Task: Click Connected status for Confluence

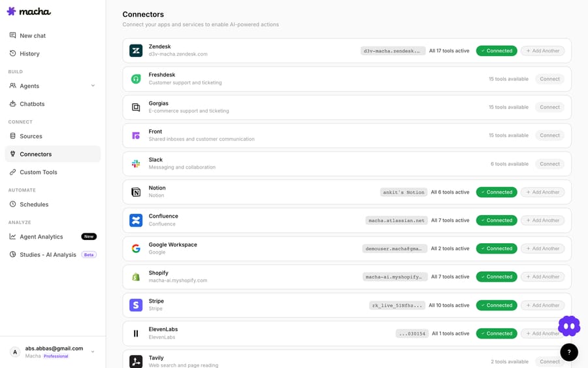Action: click(x=497, y=220)
